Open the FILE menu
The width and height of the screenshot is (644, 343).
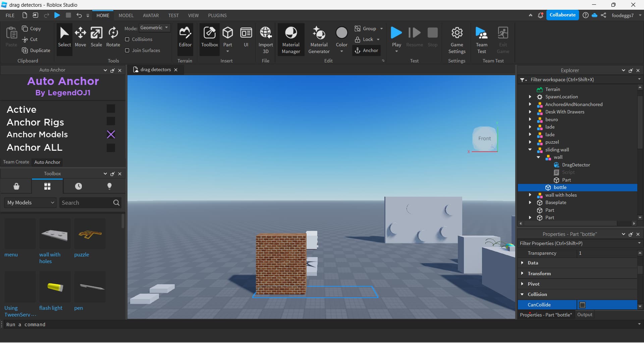point(10,15)
